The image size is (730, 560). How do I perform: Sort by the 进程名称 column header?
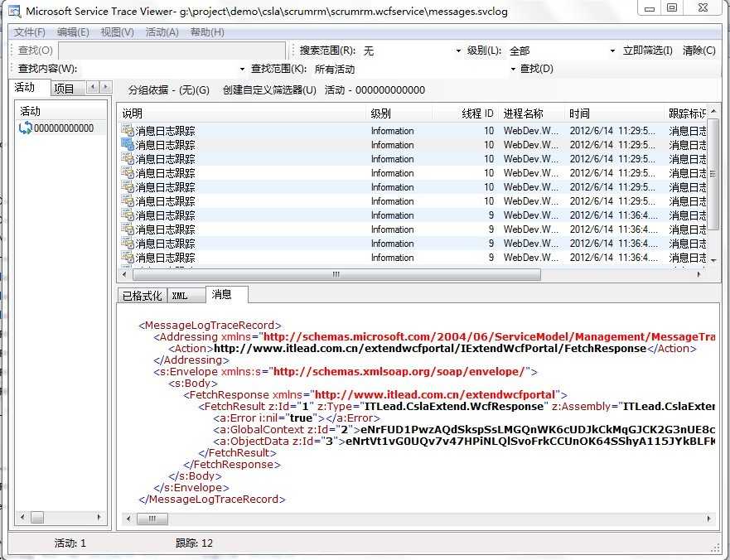tap(531, 113)
